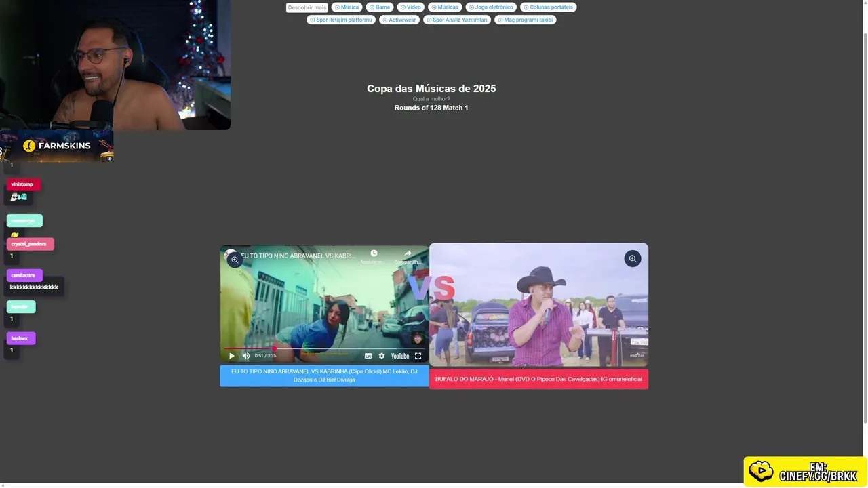
Task: Open the Jogo eletrônico chip
Action: pyautogui.click(x=491, y=7)
